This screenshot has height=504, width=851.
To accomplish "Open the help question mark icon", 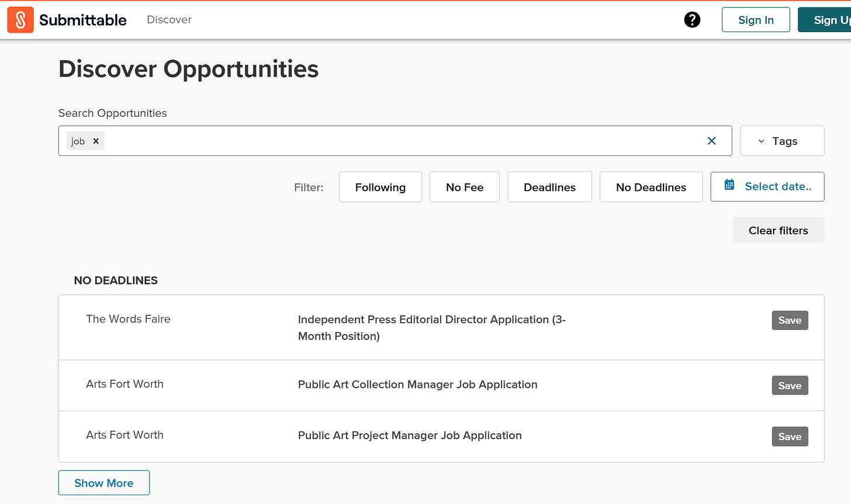I will pos(692,20).
